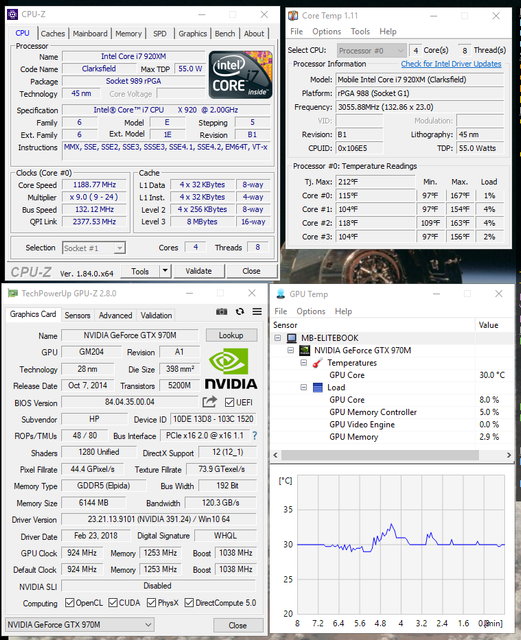Image resolution: width=521 pixels, height=640 pixels.
Task: Click the Validate button in CPU-Z
Action: point(199,271)
